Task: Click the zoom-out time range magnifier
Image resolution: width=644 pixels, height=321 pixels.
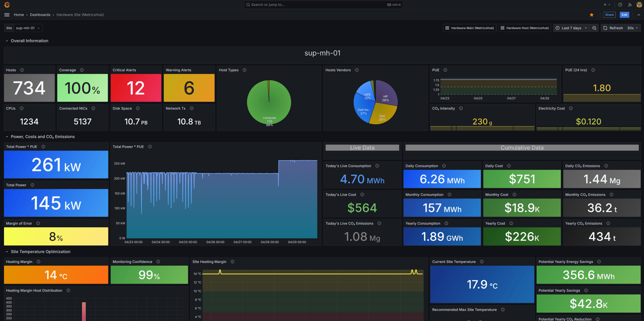Action: (594, 28)
